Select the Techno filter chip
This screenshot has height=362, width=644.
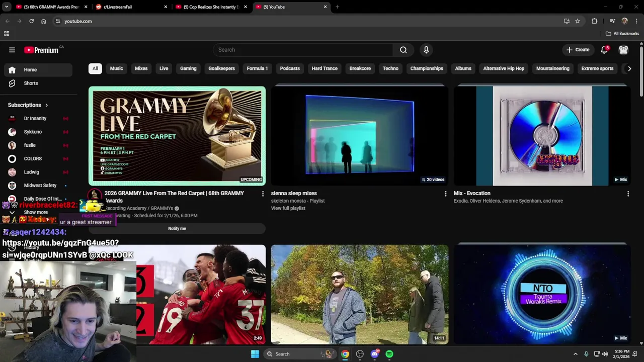(x=390, y=68)
